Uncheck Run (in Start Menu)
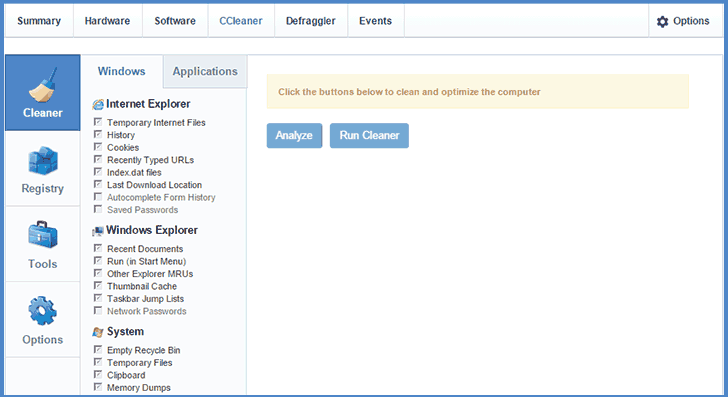The width and height of the screenshot is (728, 397). pos(98,260)
